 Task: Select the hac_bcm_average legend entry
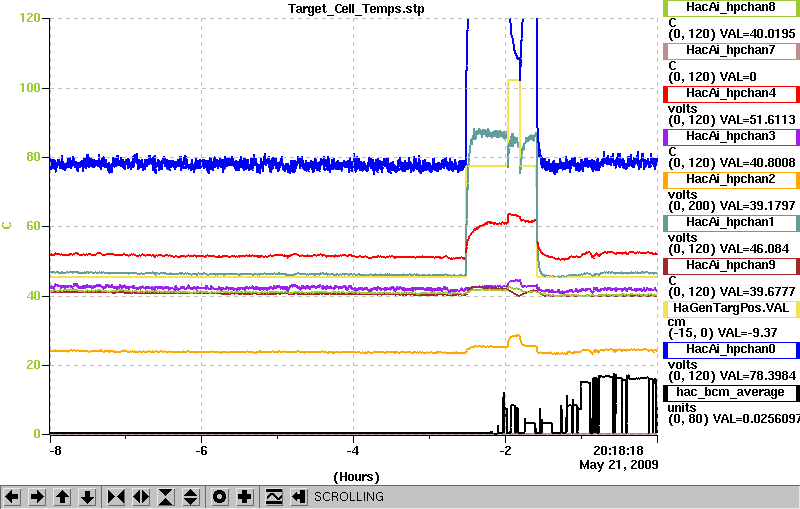click(x=731, y=393)
